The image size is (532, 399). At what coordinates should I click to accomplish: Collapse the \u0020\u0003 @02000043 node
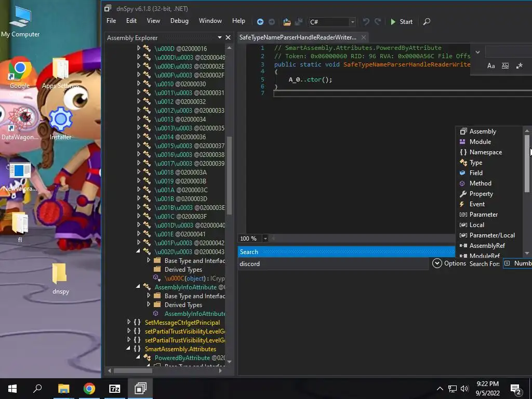138,251
